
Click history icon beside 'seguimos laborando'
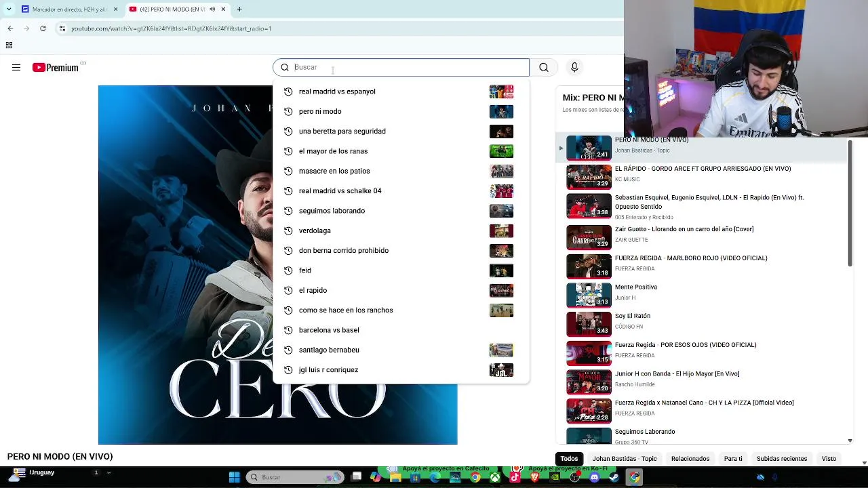pyautogui.click(x=288, y=211)
